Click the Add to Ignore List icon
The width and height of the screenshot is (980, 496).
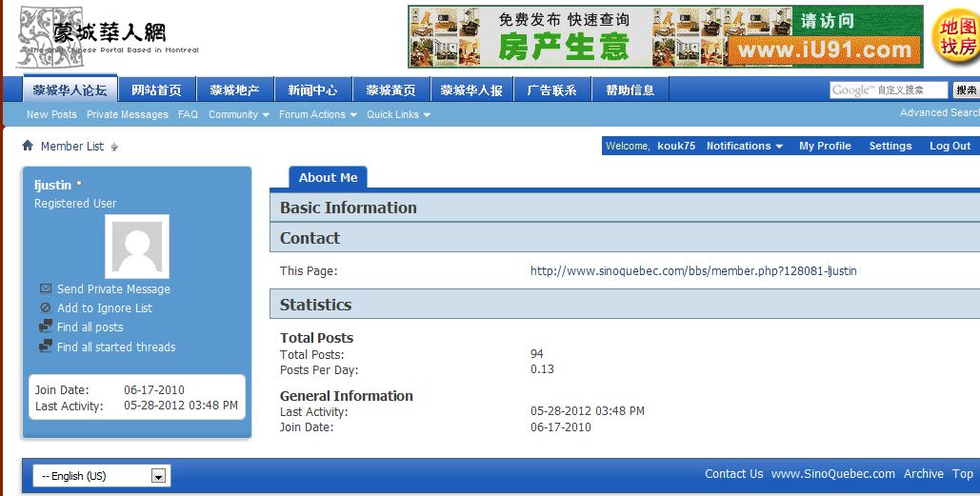pos(46,308)
